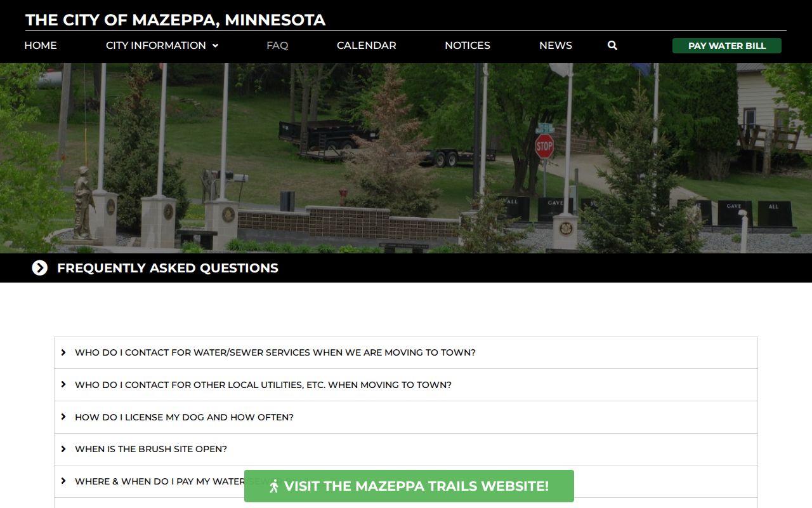The image size is (812, 508).
Task: Expand the dog license question
Action: click(406, 417)
